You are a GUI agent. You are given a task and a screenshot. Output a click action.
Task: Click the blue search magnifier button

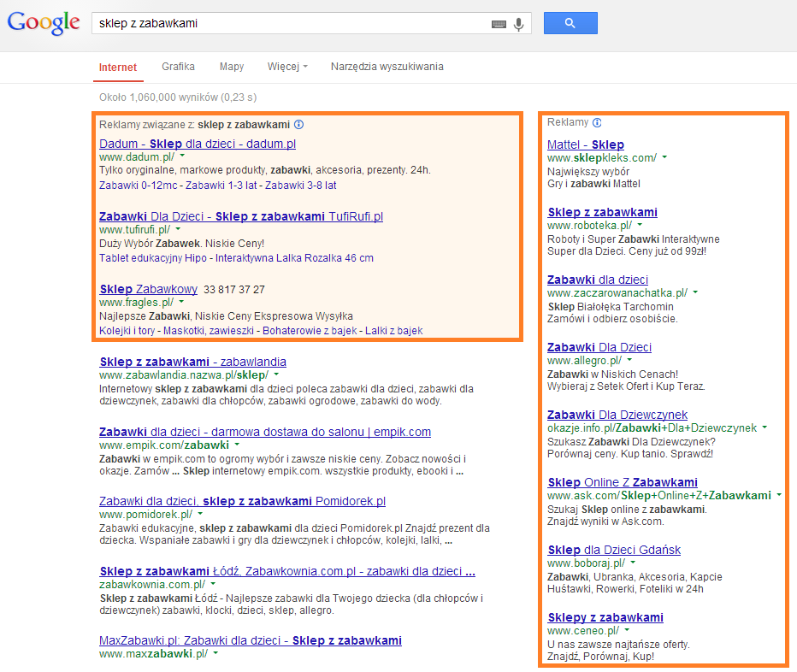pos(570,23)
